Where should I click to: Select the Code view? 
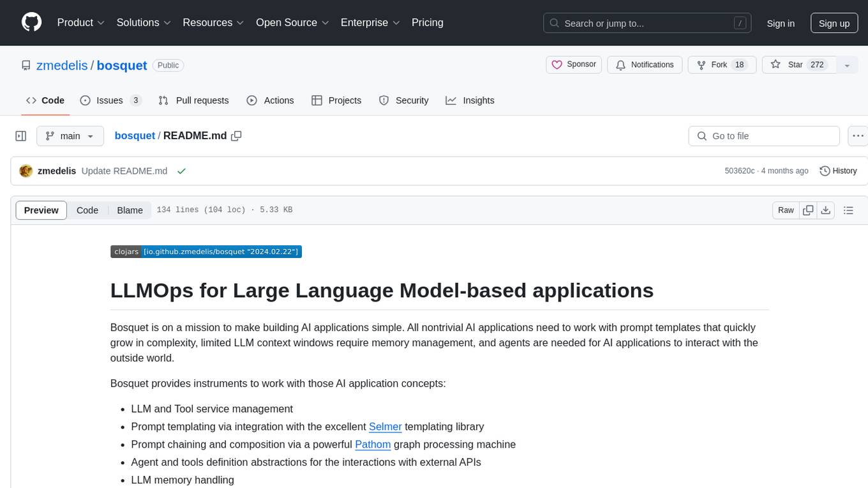(87, 210)
